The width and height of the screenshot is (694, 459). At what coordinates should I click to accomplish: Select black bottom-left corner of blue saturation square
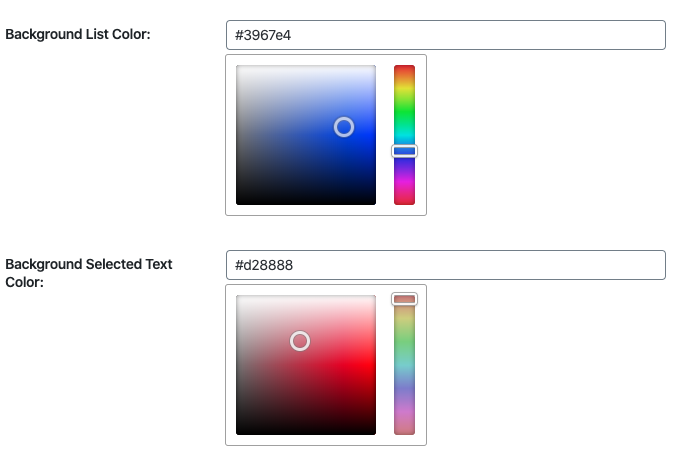[x=238, y=203]
